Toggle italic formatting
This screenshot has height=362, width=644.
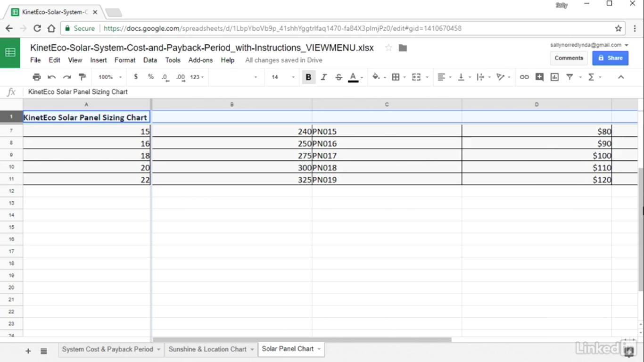click(323, 77)
